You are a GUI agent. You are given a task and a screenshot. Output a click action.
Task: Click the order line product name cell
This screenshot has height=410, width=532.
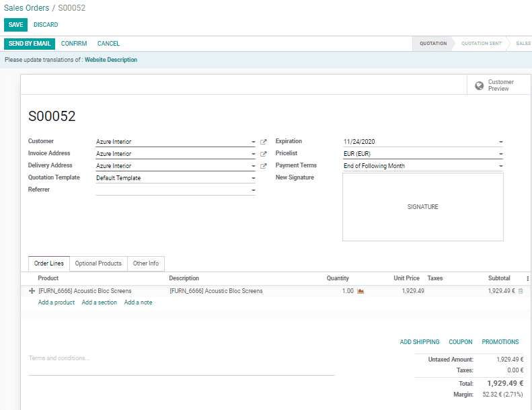tap(85, 291)
